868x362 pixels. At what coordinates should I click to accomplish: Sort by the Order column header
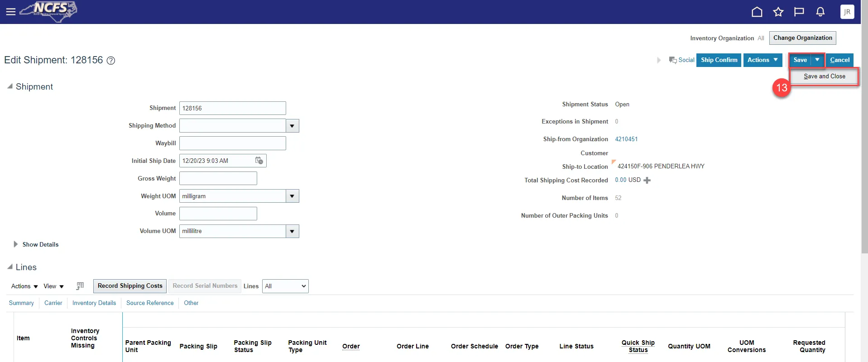pos(351,347)
